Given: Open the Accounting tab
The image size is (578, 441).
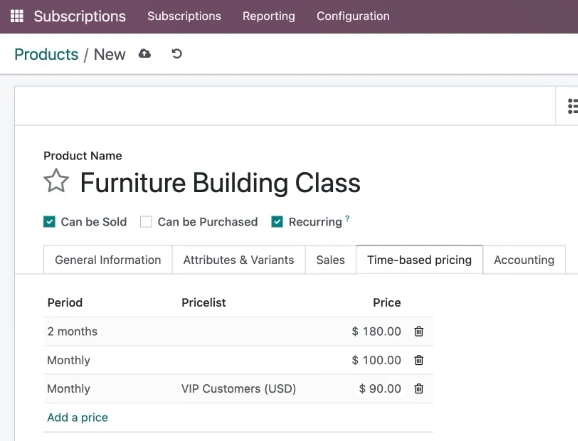Looking at the screenshot, I should (524, 260).
